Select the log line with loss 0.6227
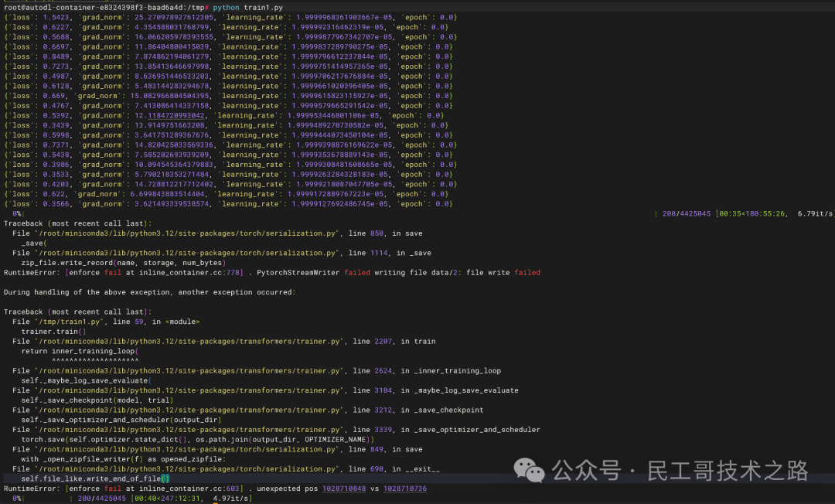The height and width of the screenshot is (504, 835). pos(227,27)
